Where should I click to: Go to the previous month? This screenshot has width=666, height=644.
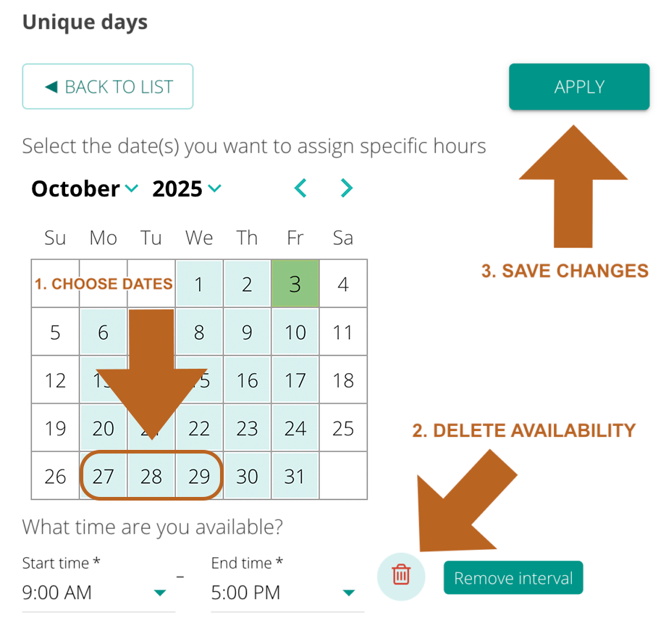point(300,189)
